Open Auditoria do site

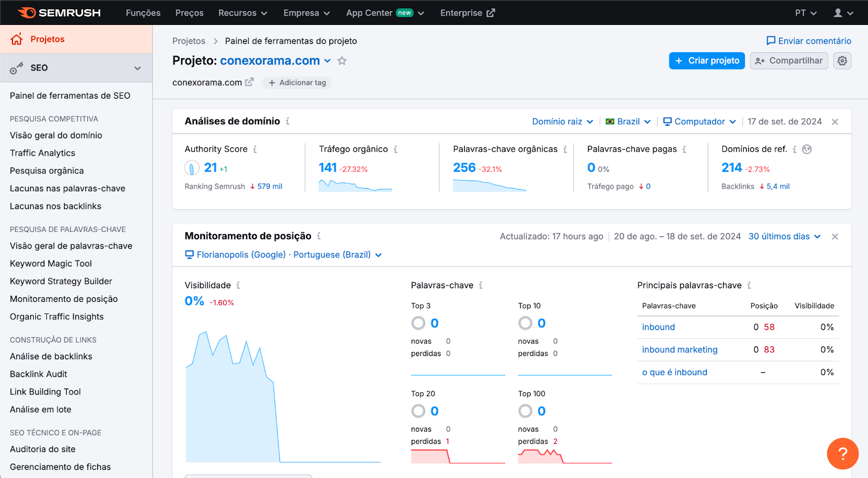42,449
